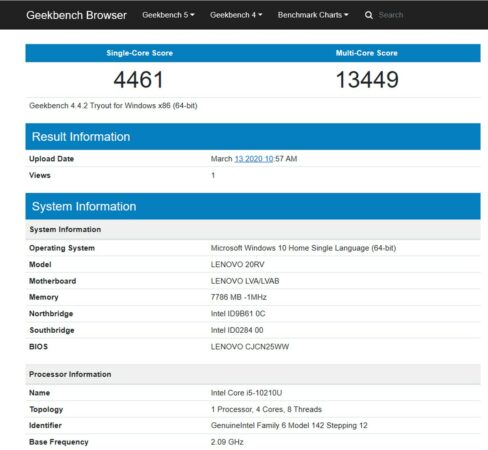Click the Multi-Core Score header
Viewport: 488px width, 450px height.
[367, 53]
